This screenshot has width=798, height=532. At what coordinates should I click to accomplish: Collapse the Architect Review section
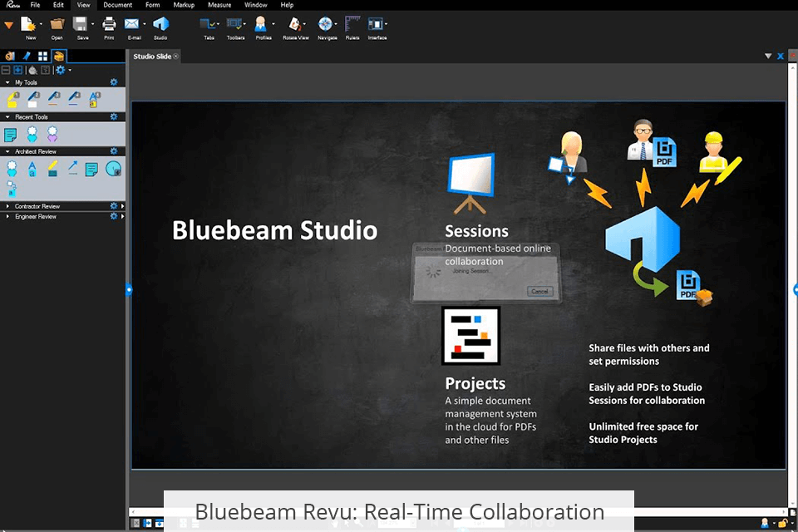click(7, 151)
